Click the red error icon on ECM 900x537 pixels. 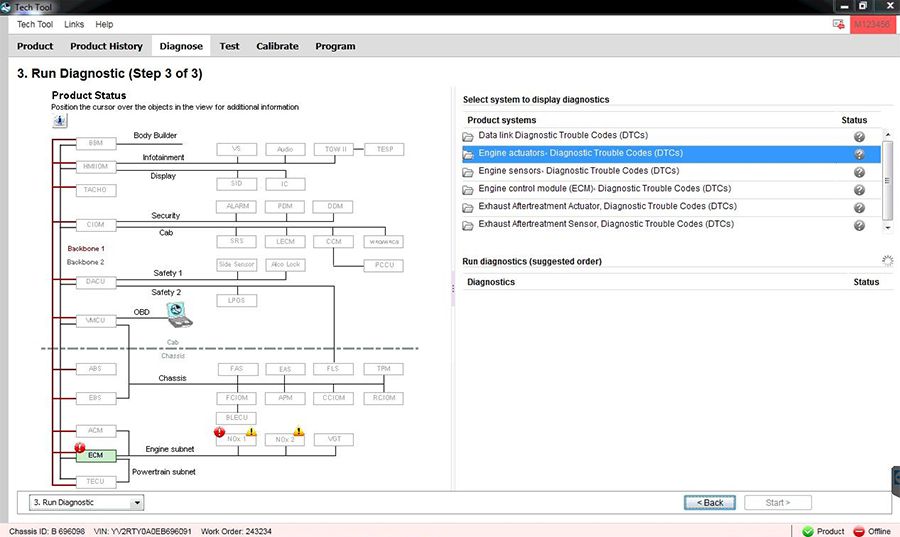79,447
